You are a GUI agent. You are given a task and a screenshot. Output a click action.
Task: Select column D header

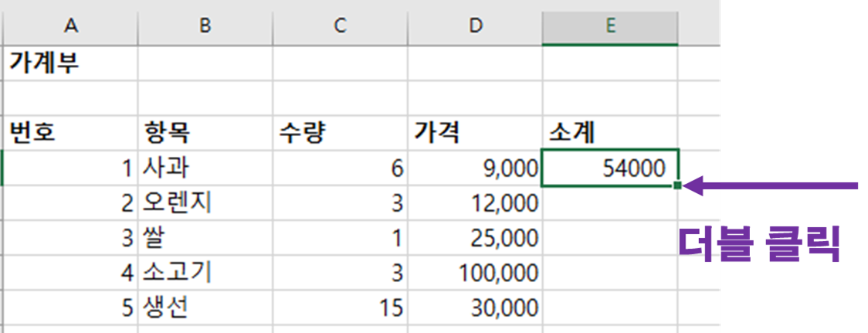[x=475, y=26]
